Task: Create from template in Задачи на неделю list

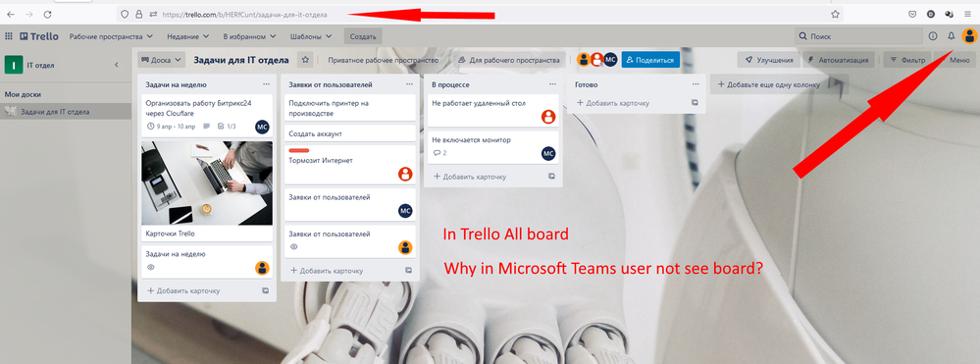Action: coord(266,290)
